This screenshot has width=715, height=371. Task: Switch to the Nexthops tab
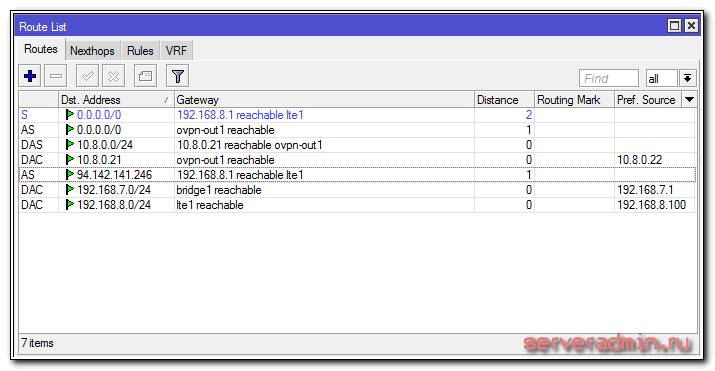coord(93,51)
